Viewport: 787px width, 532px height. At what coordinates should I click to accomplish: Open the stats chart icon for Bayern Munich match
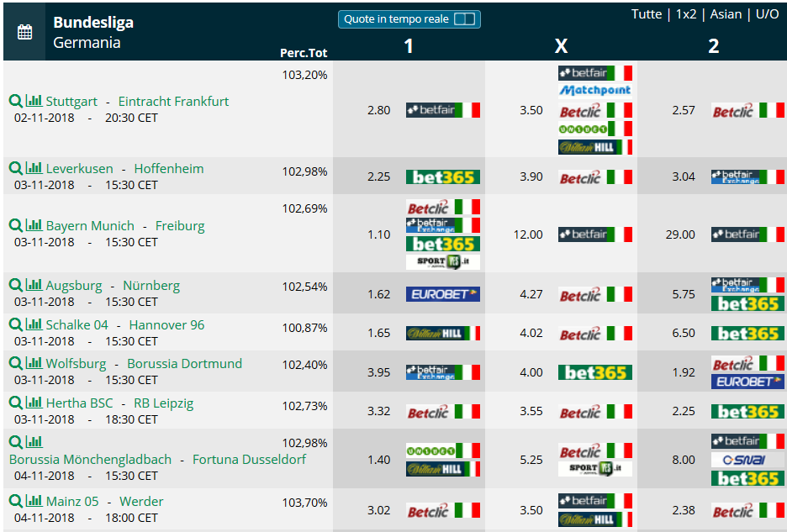click(34, 225)
